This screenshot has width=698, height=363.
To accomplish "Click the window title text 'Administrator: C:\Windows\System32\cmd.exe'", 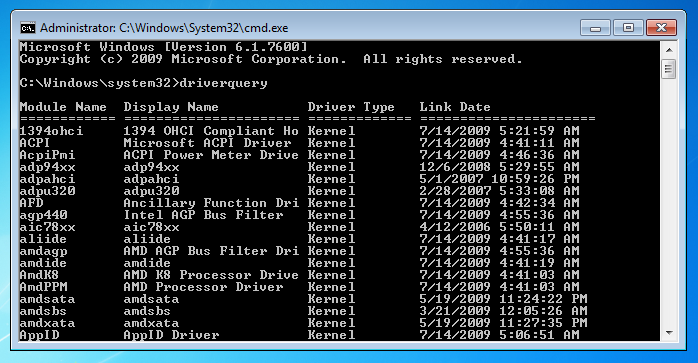I will pos(164,28).
